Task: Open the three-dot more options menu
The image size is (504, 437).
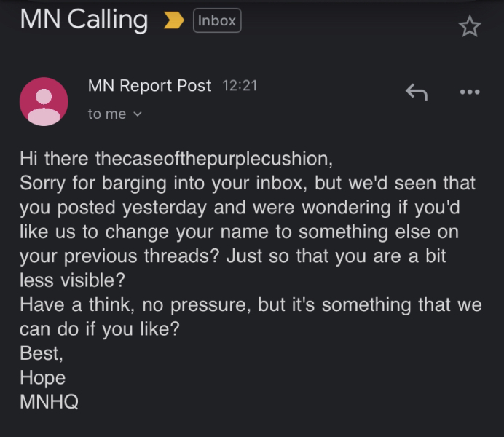Action: [470, 92]
